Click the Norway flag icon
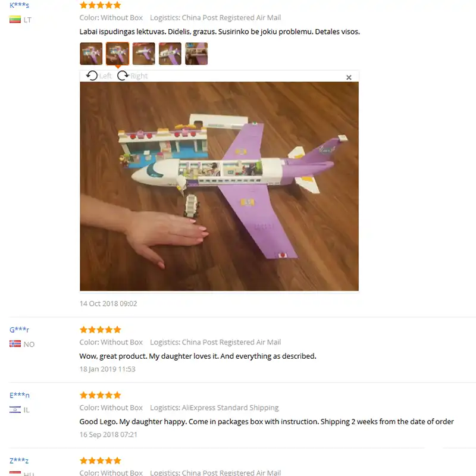 coord(15,344)
